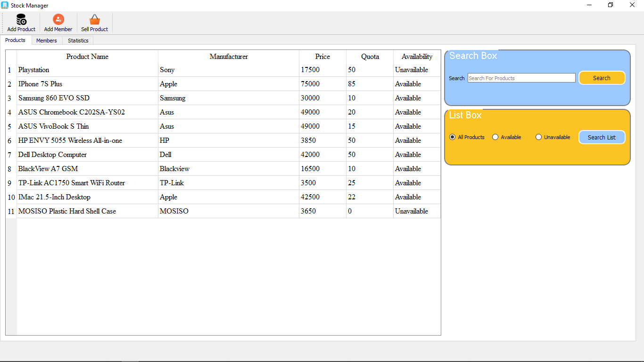Click the MOSISO row's Unavailable cell
The height and width of the screenshot is (362, 644).
click(417, 211)
